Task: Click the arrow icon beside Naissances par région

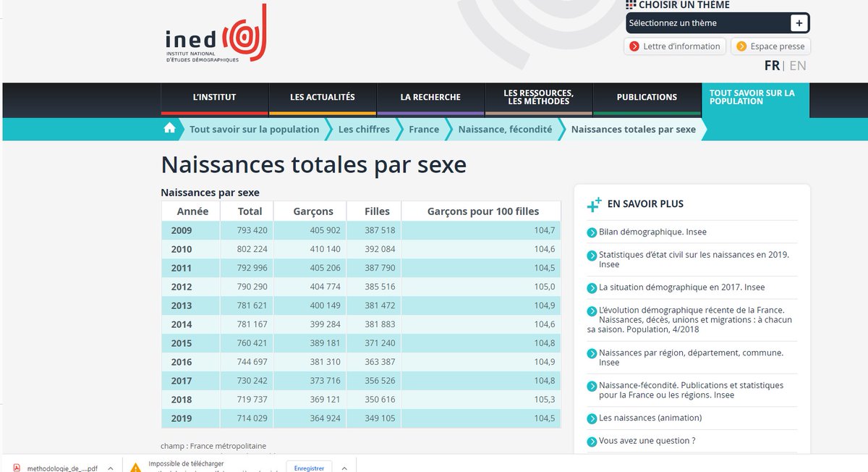Action: point(592,353)
